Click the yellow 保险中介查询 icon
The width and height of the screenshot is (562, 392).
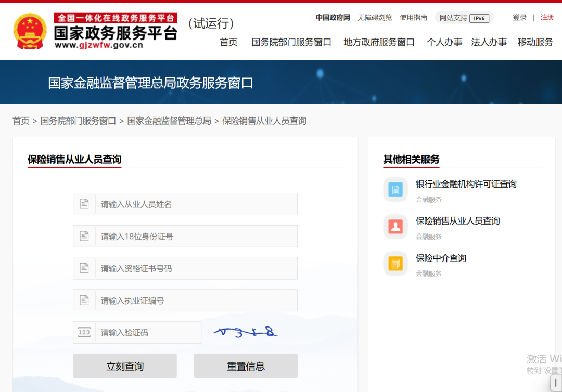coord(395,264)
